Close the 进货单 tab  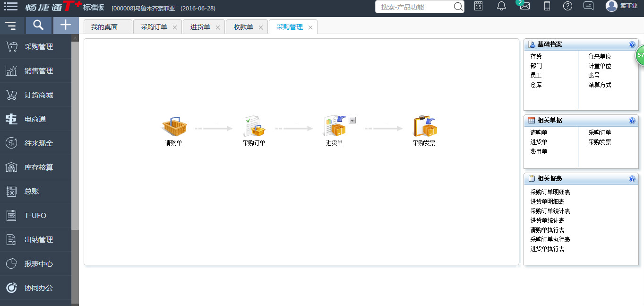pos(218,27)
